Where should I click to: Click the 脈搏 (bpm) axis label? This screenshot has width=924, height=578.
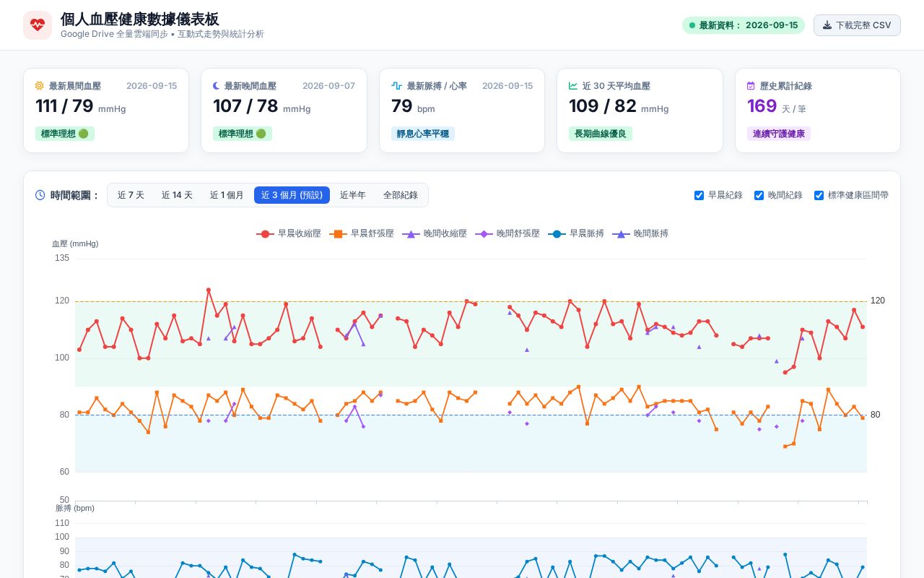pyautogui.click(x=75, y=509)
